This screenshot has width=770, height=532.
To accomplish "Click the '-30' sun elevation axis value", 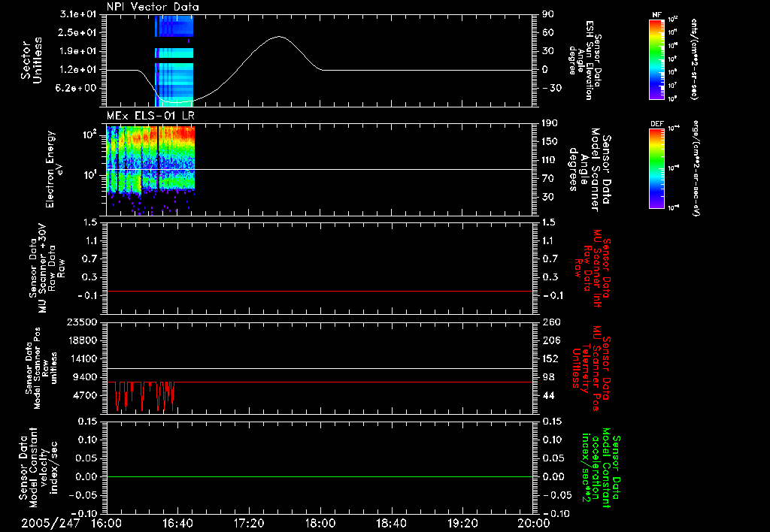I will tap(552, 88).
